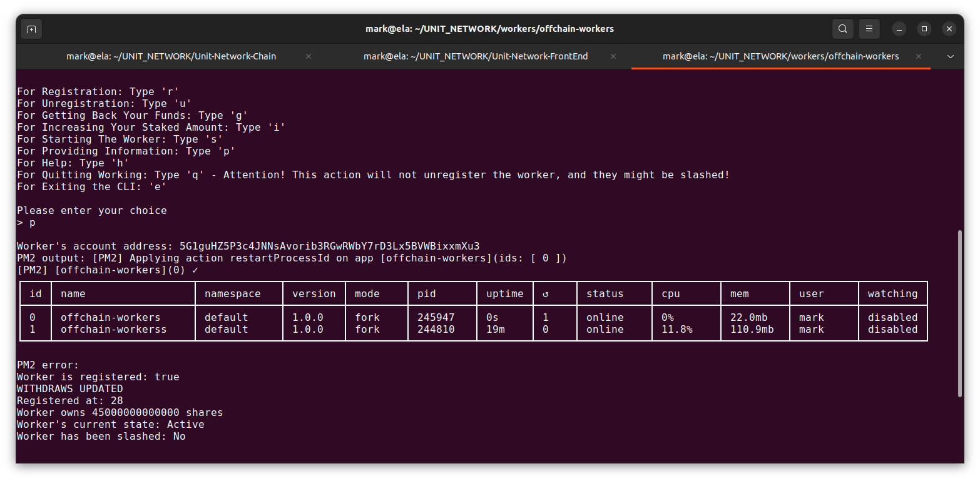
Task: Close the active offchain-workers tab
Action: pos(918,56)
